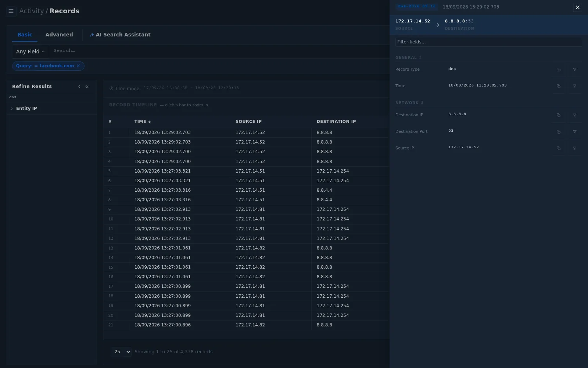Image resolution: width=588 pixels, height=368 pixels.
Task: Copy the Record Type value
Action: coord(559,70)
